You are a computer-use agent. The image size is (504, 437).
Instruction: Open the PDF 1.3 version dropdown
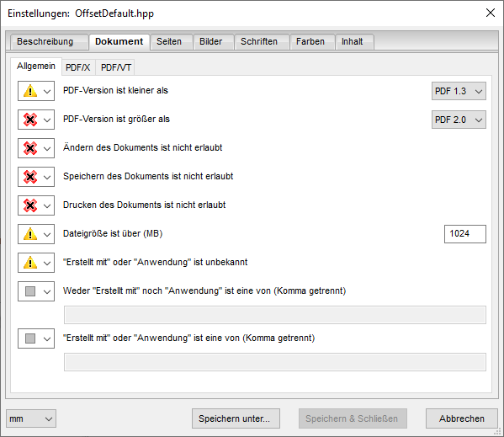tap(459, 91)
